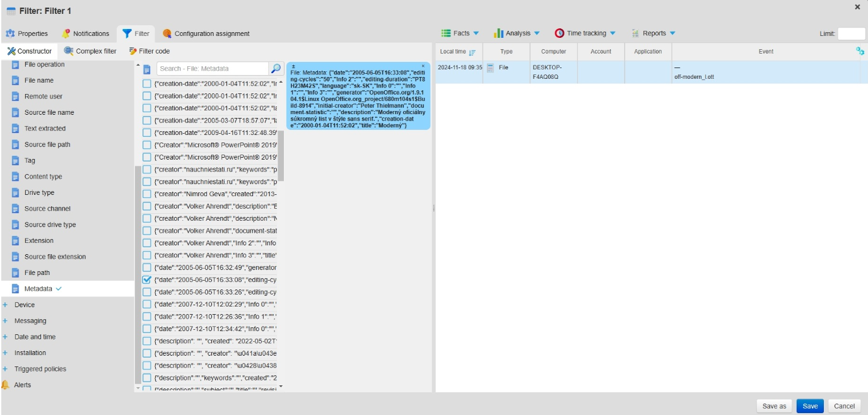Image resolution: width=868 pixels, height=415 pixels.
Task: Remove the File Metadata condition with x
Action: [423, 66]
